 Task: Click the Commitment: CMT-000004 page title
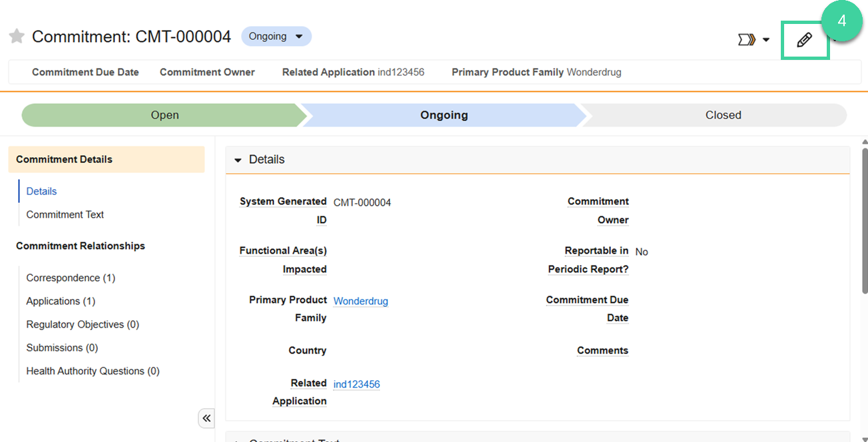pyautogui.click(x=132, y=37)
